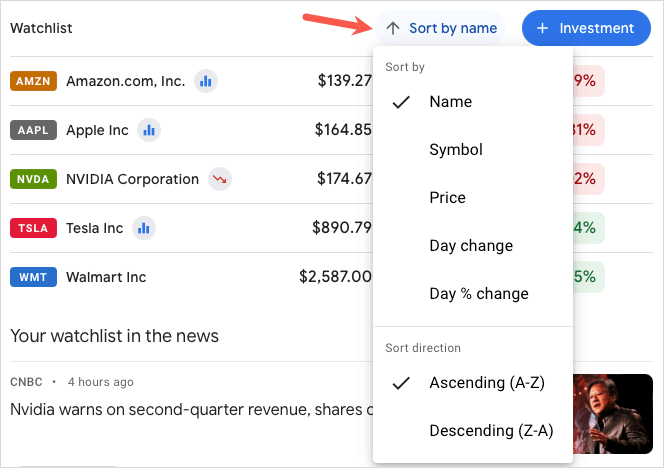The image size is (664, 468).
Task: Click the WMT ticker badge
Action: tap(33, 277)
